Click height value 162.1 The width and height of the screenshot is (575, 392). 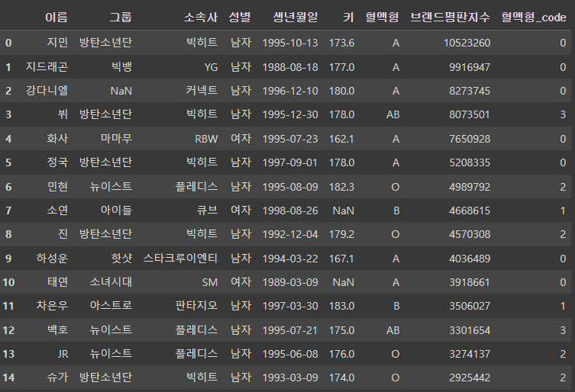coord(342,139)
